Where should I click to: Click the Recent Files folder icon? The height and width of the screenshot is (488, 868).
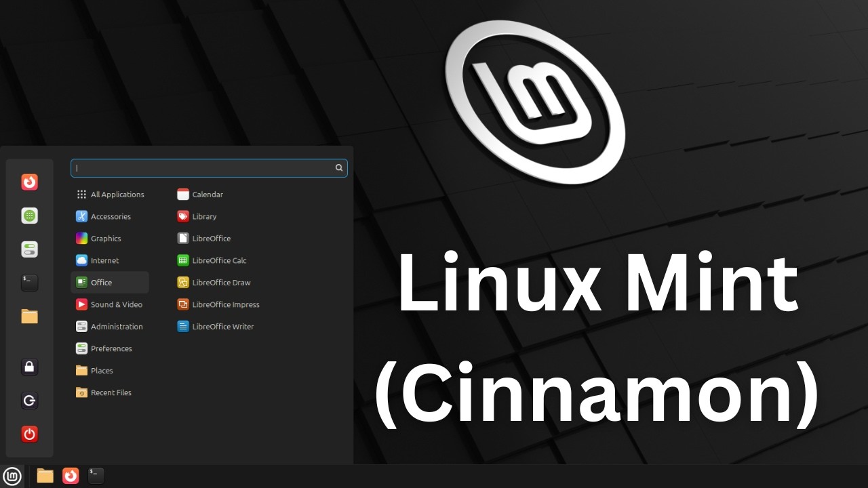pos(81,392)
